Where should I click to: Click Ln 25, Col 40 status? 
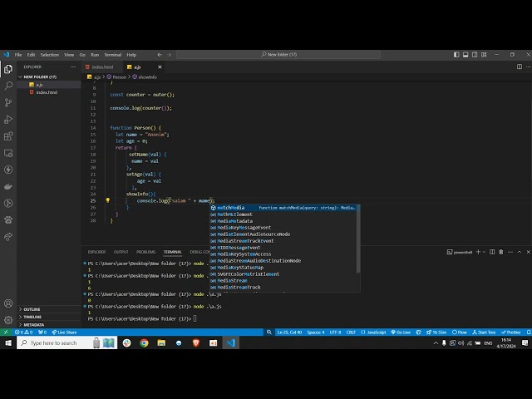coord(289,332)
